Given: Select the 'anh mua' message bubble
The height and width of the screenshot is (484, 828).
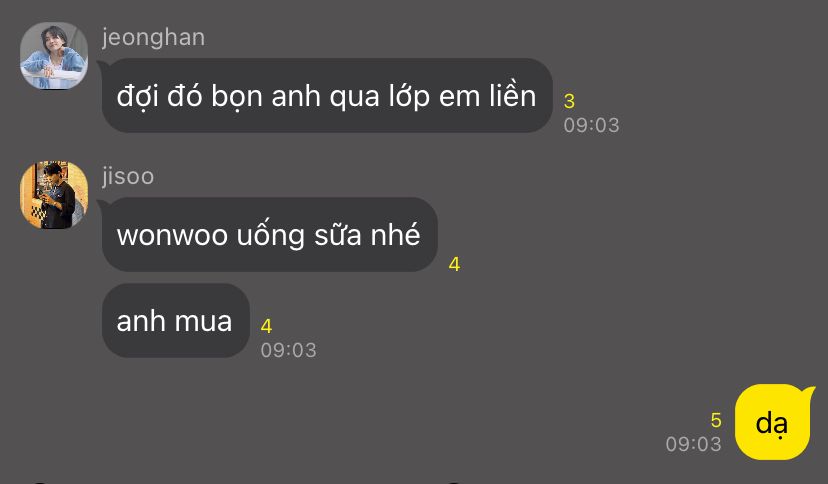Looking at the screenshot, I should [x=175, y=320].
